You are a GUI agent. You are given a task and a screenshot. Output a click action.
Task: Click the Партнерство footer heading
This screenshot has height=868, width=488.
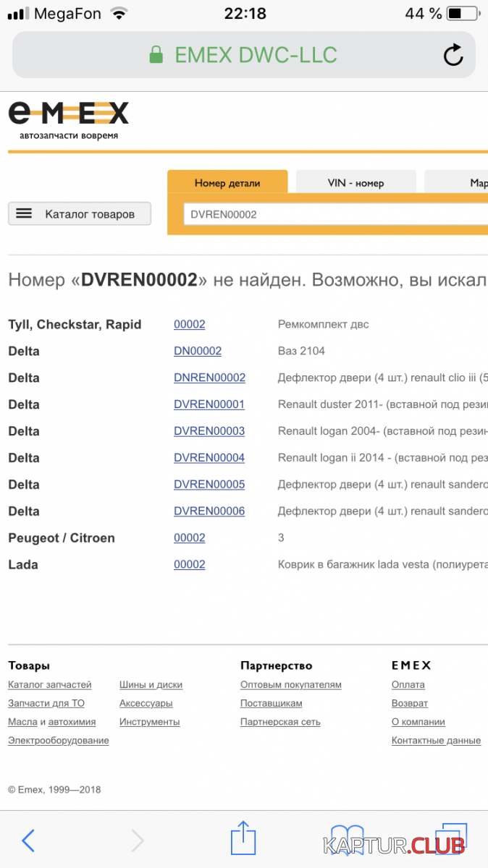[277, 665]
